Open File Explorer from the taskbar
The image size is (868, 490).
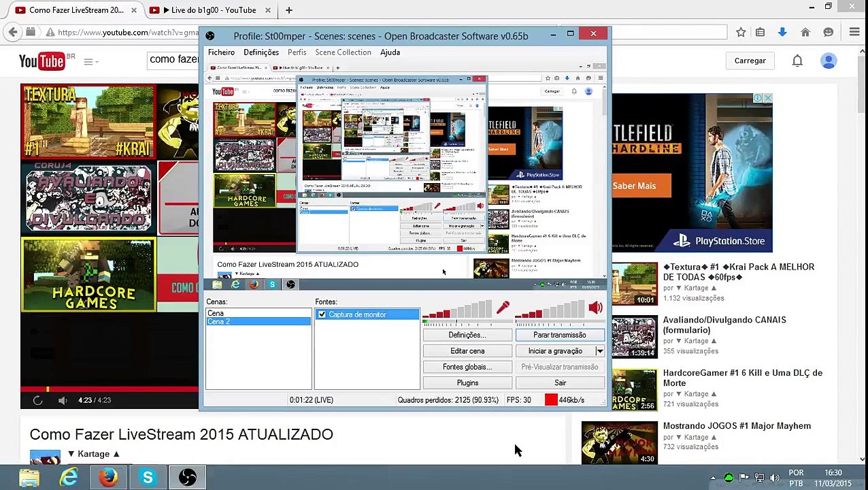pos(29,478)
